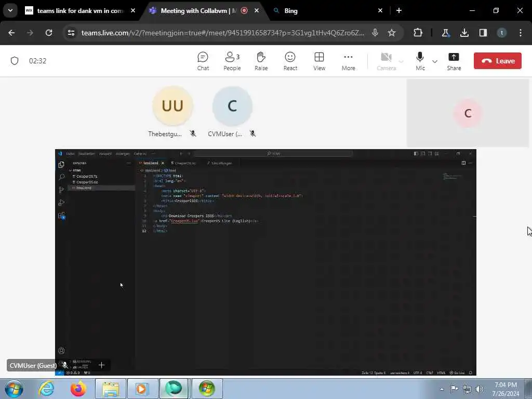Open a new Chrome tab
Screen dimensions: 532x399
coord(399,10)
